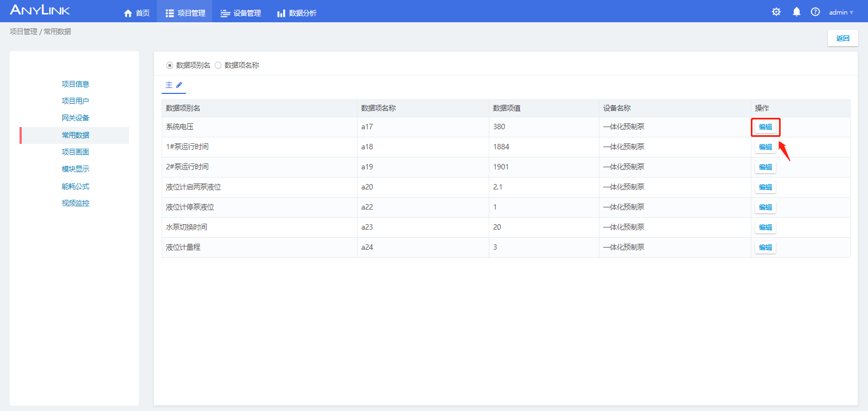This screenshot has height=411, width=868.
Task: Edit the 液位计量程 row
Action: [765, 248]
